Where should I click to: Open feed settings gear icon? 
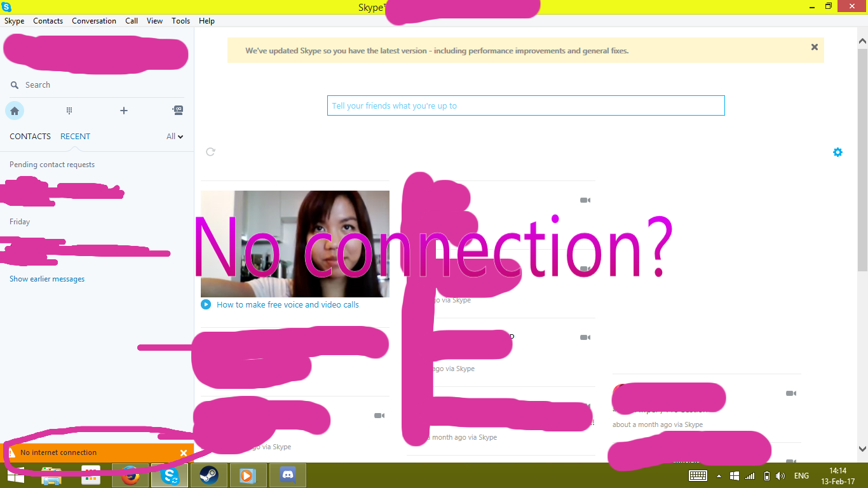[837, 152]
